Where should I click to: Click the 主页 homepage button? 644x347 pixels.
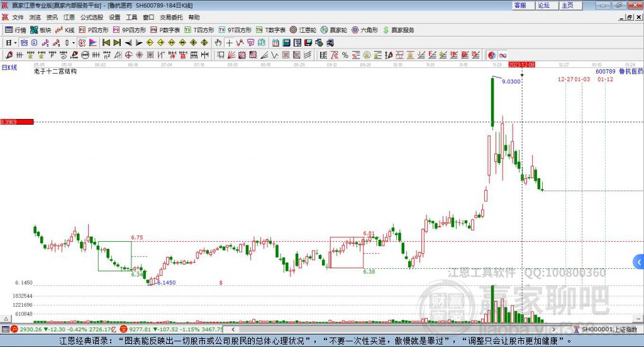571,5
